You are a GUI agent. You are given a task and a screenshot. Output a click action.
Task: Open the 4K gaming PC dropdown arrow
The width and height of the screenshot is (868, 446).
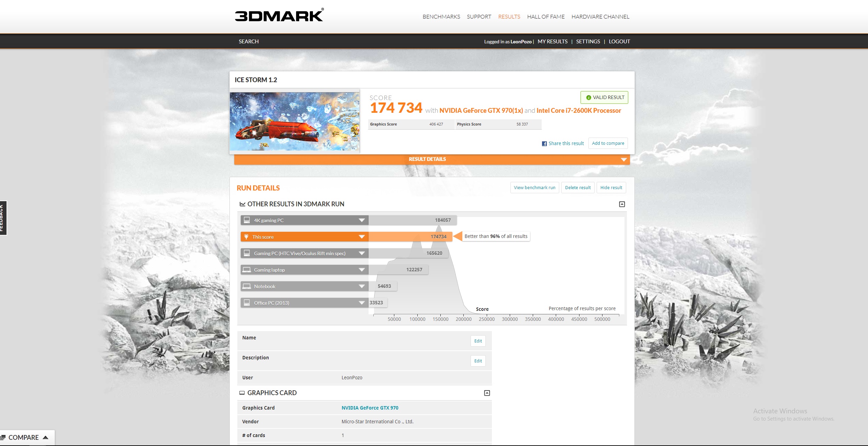[x=362, y=220]
